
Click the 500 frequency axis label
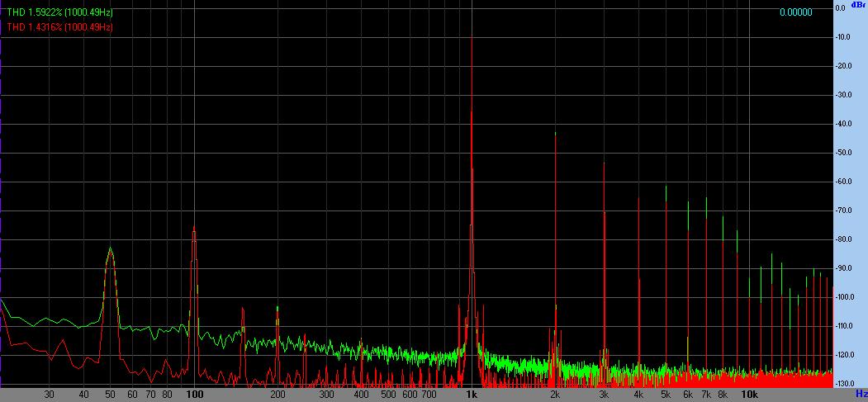point(388,395)
